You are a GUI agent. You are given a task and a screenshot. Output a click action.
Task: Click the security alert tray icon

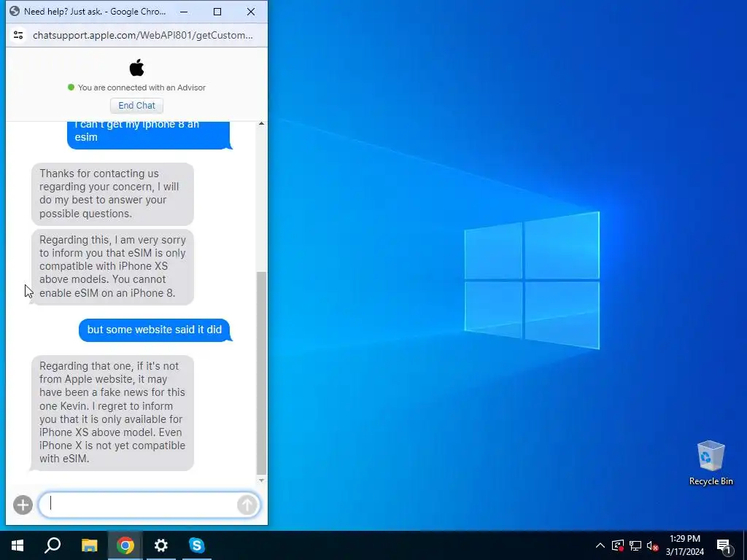(x=618, y=545)
